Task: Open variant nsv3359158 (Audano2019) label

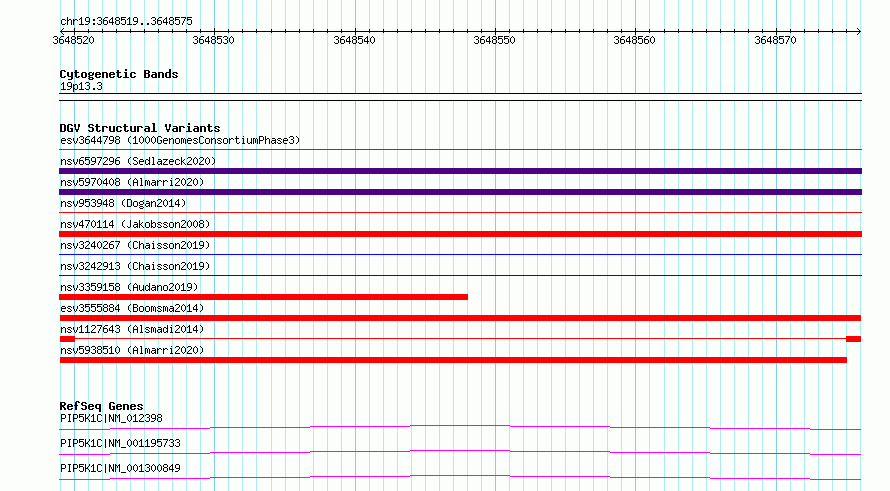Action: pyautogui.click(x=129, y=287)
